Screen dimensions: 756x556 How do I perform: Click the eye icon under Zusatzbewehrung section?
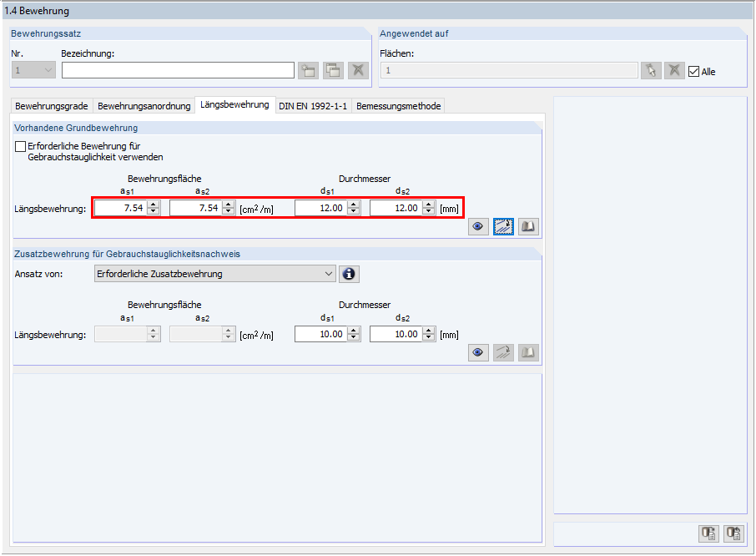[478, 352]
